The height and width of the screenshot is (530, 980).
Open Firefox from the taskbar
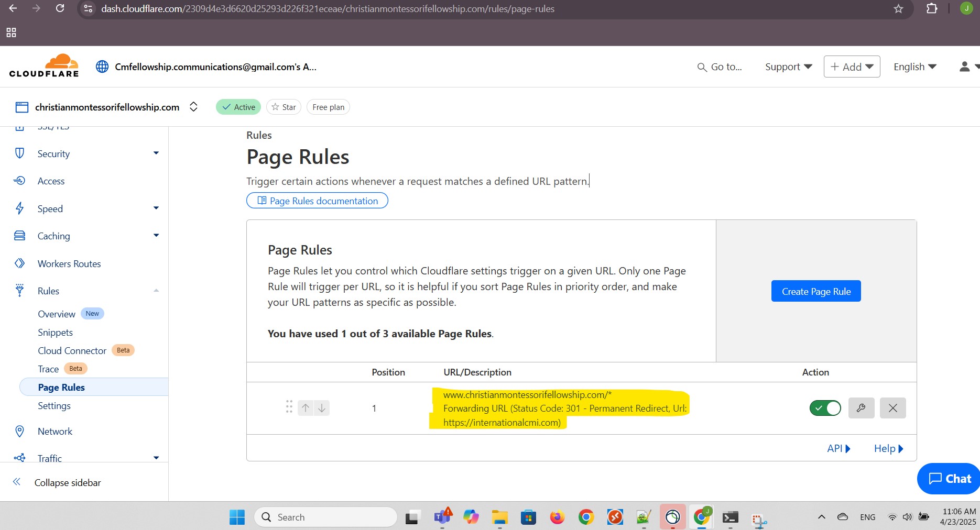(x=557, y=517)
